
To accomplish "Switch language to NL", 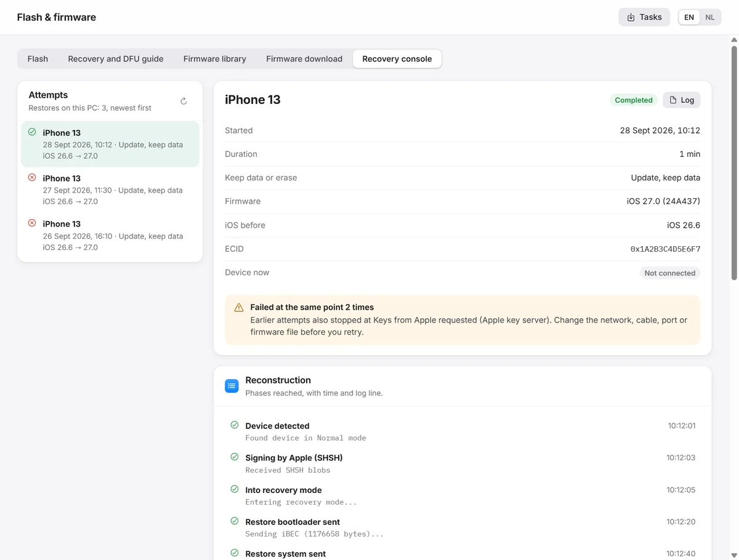I will [x=710, y=17].
